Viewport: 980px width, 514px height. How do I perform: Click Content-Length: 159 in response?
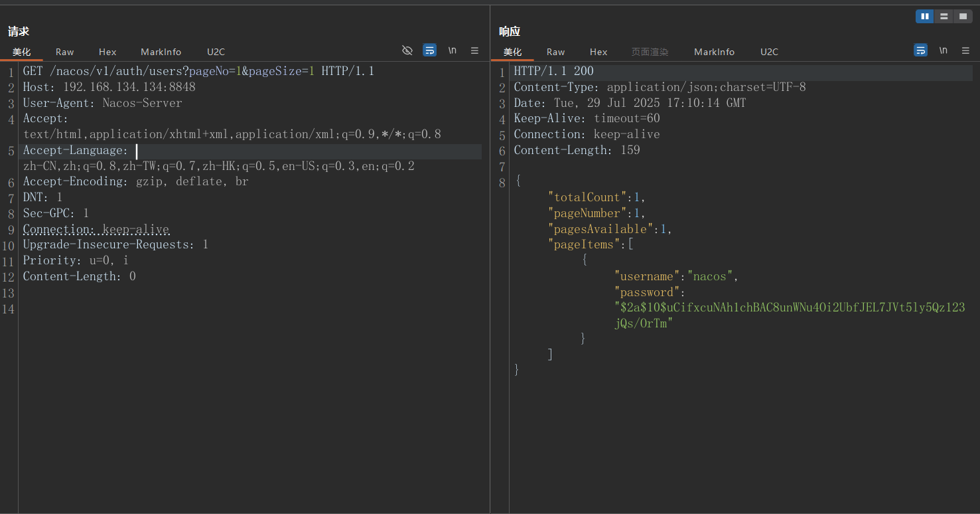coord(577,150)
